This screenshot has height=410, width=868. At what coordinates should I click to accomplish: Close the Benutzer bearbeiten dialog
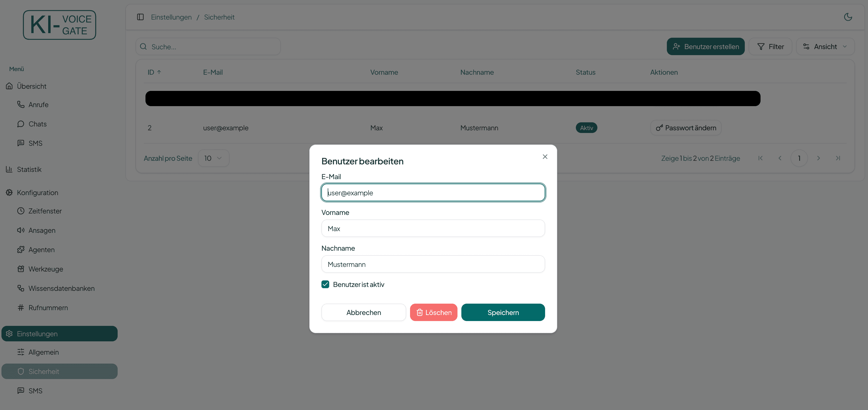tap(545, 156)
